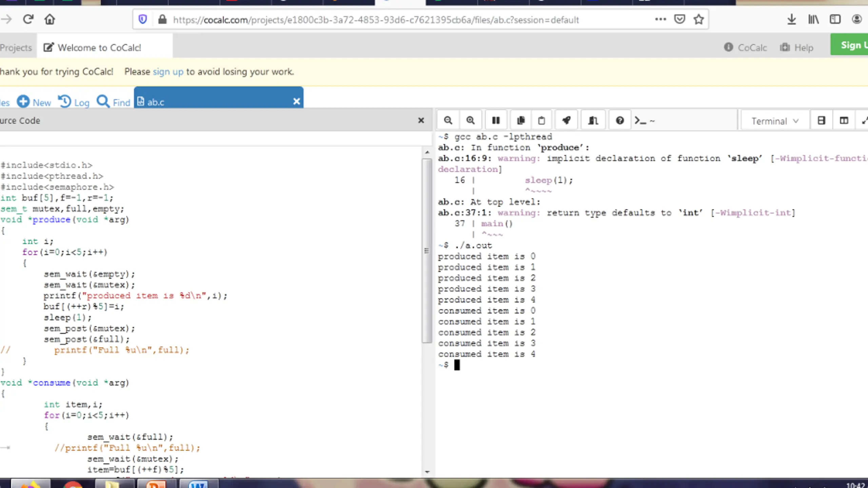Click the source code vertical scrollbar
The image size is (868, 488).
[427, 250]
